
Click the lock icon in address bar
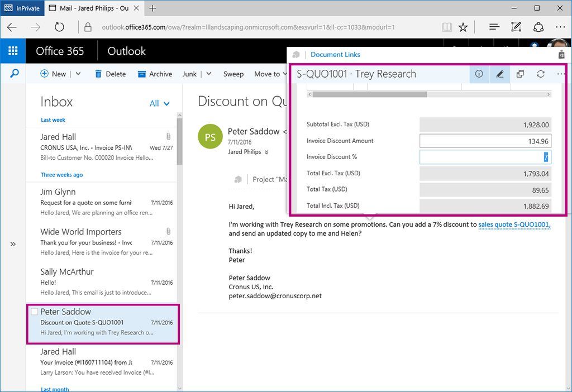88,27
